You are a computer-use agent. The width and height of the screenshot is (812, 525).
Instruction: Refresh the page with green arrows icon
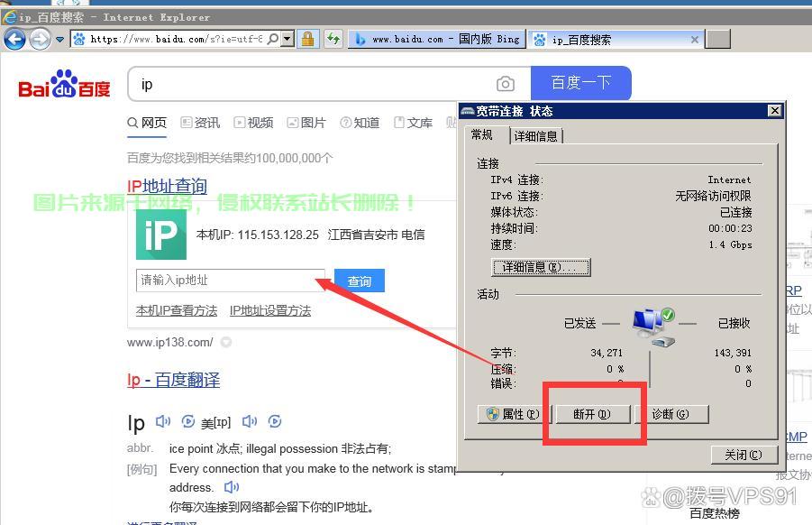[x=333, y=39]
